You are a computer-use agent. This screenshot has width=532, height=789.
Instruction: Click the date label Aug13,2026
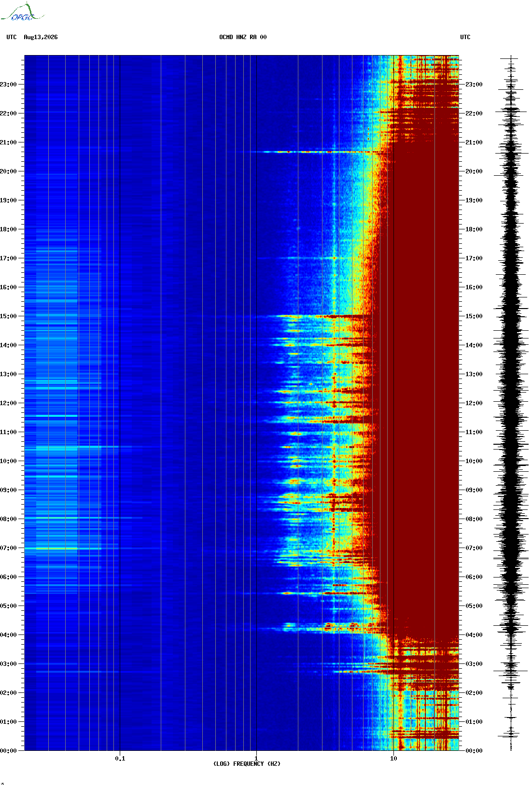click(x=41, y=37)
